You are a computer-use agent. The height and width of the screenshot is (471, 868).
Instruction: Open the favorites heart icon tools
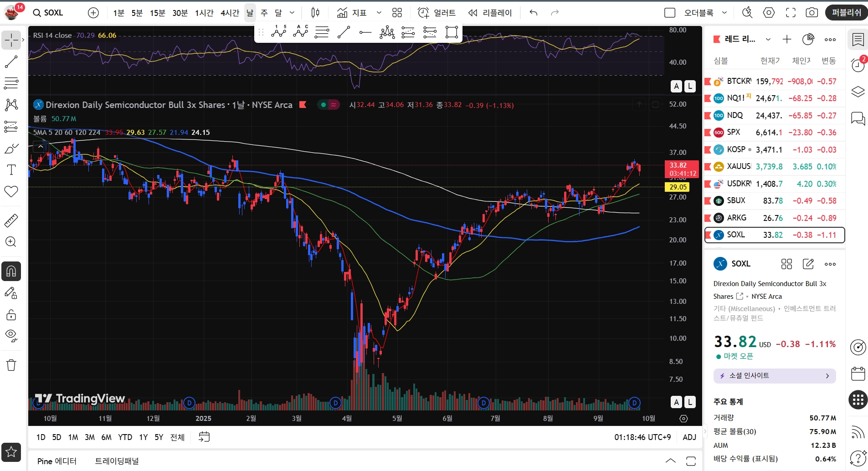pos(11,191)
